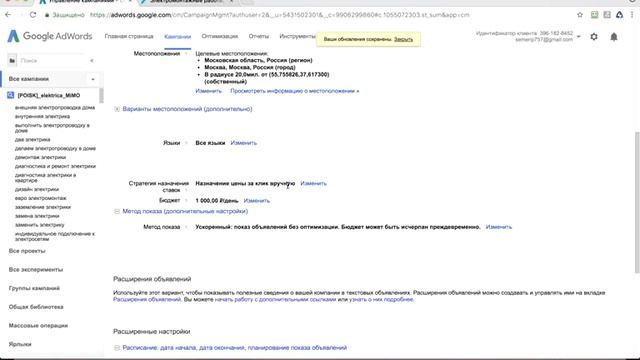Go to the Отчеты tab
640x360 pixels.
259,36
